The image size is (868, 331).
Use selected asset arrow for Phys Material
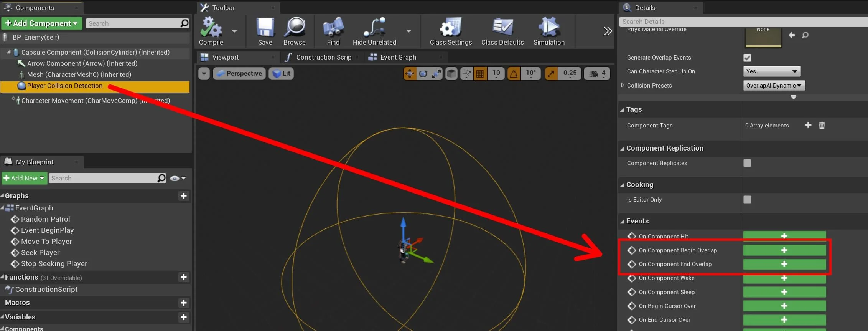pyautogui.click(x=792, y=35)
